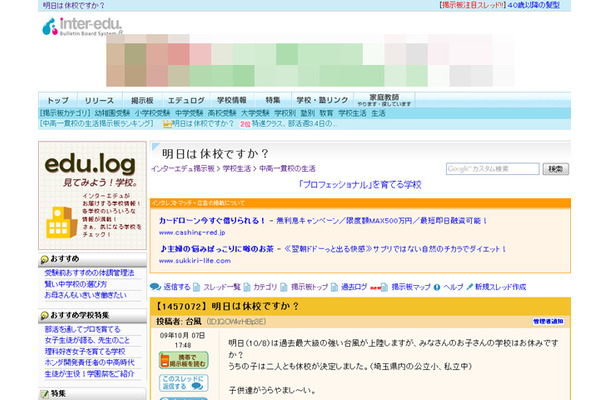The height and width of the screenshot is (400, 610).
Task: Open the カードローン今すぐ借りられる ad link
Action: pos(212,221)
